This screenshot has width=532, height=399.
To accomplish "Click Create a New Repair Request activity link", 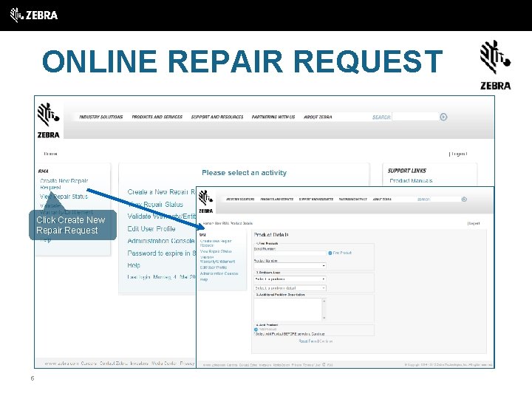I will (x=162, y=191).
